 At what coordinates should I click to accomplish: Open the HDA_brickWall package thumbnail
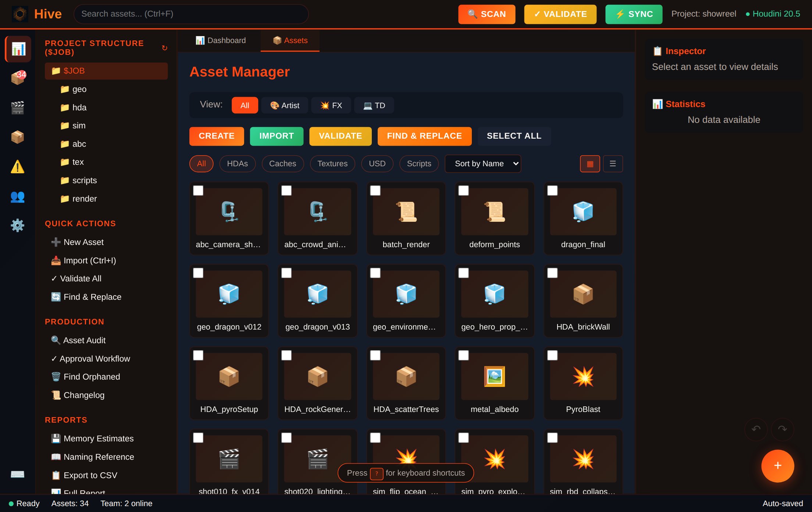[x=583, y=294]
